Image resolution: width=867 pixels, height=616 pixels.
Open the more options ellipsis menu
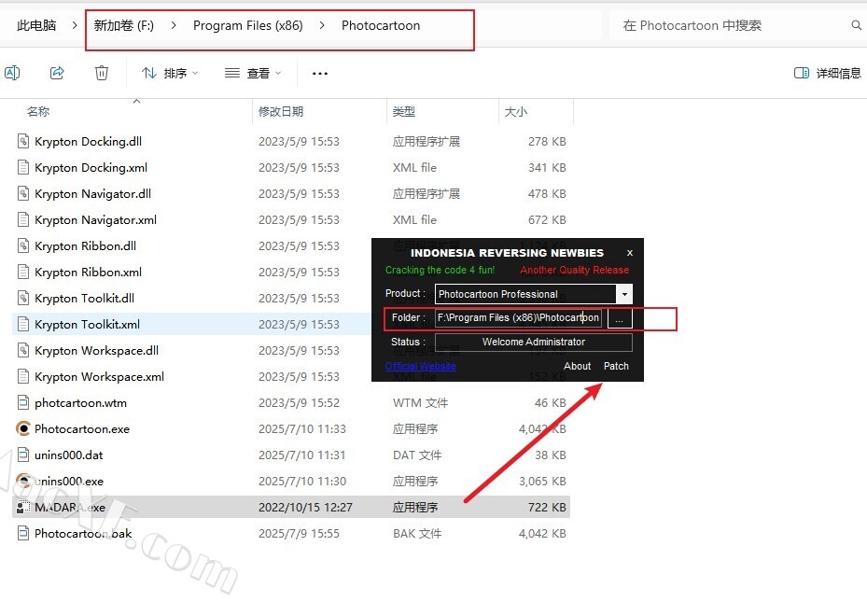tap(320, 73)
